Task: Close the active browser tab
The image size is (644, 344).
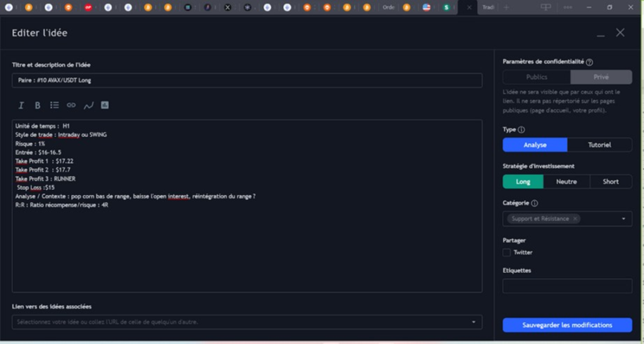Action: point(469,8)
